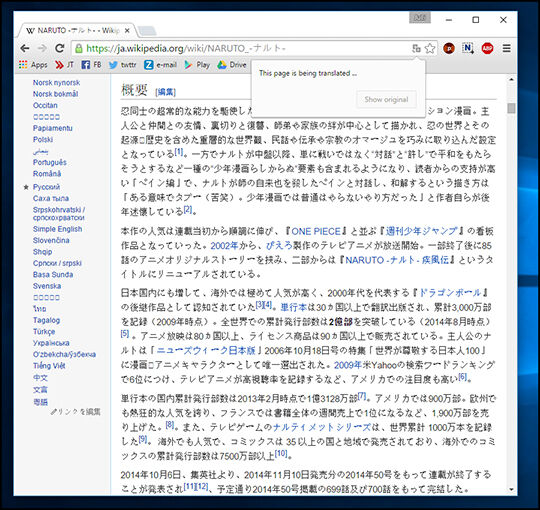
Task: Open footnote reference [6]
Action: (x=462, y=377)
